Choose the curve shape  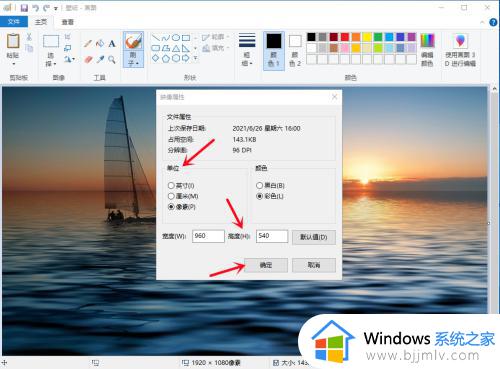166,38
